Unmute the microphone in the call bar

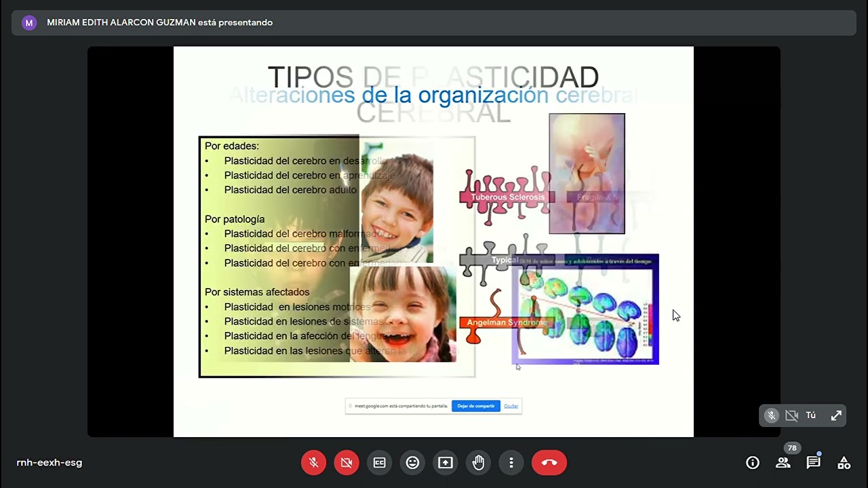click(x=313, y=463)
